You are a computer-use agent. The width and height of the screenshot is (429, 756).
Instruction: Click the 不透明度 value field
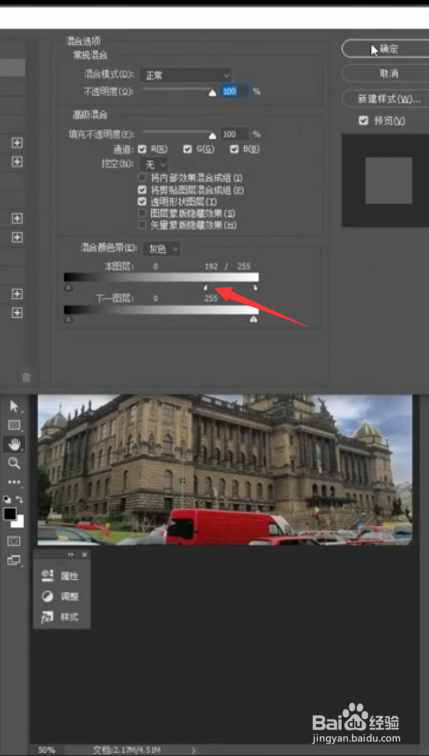(235, 91)
